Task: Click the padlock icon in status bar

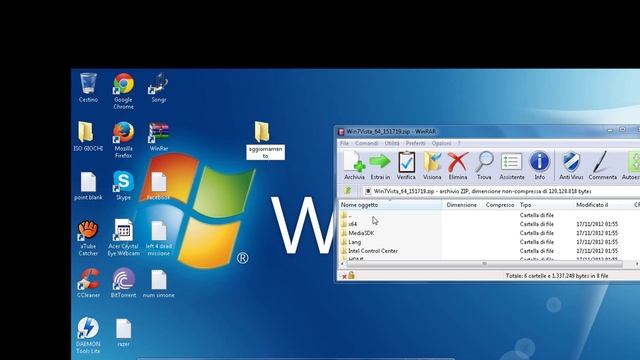Action: tap(351, 276)
